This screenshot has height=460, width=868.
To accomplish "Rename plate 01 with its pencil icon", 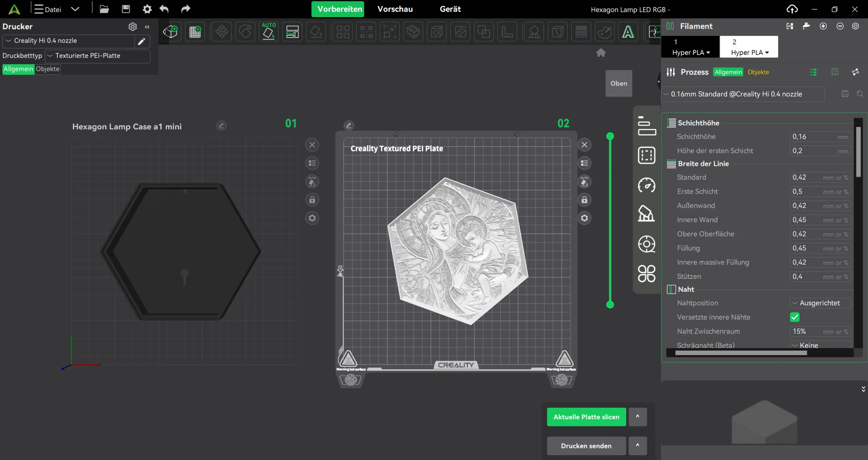I will (x=221, y=126).
